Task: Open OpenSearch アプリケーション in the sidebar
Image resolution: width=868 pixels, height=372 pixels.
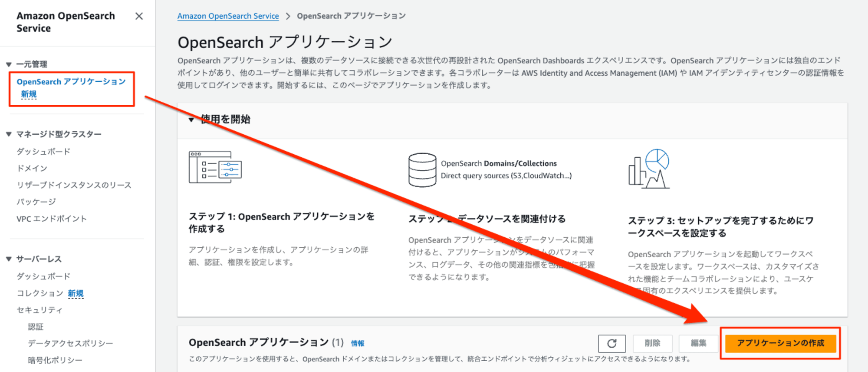Action: (x=71, y=82)
